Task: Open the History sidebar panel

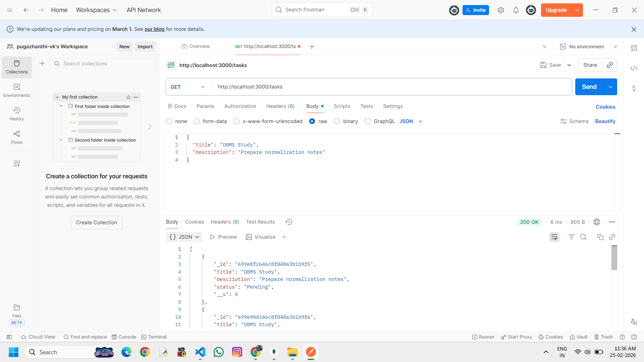Action: point(17,114)
